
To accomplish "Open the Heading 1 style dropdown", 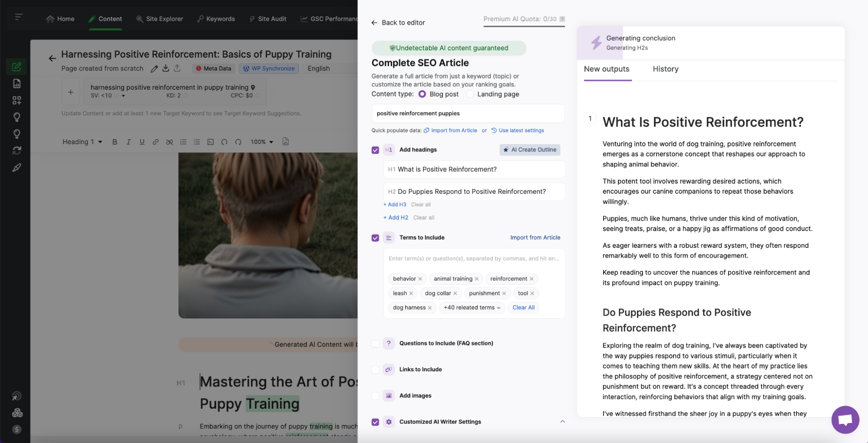I will point(82,142).
